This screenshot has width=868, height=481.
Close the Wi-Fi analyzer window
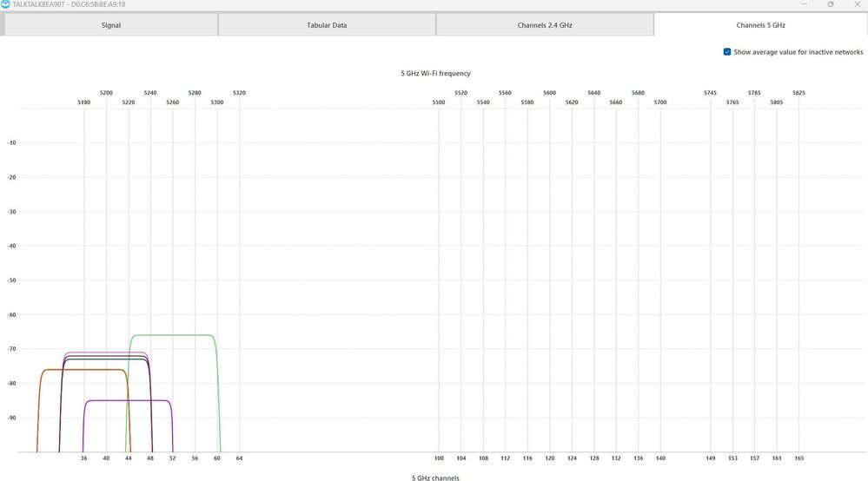858,4
